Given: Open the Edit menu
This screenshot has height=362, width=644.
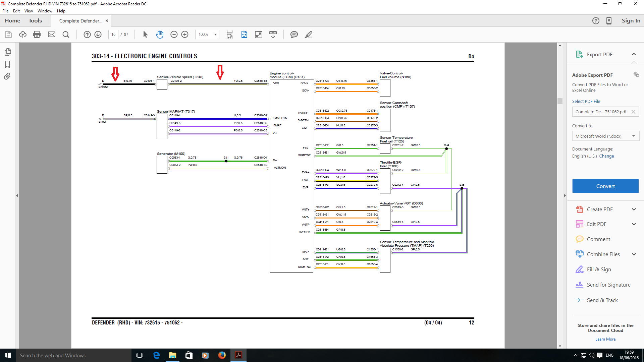Looking at the screenshot, I should [x=16, y=11].
